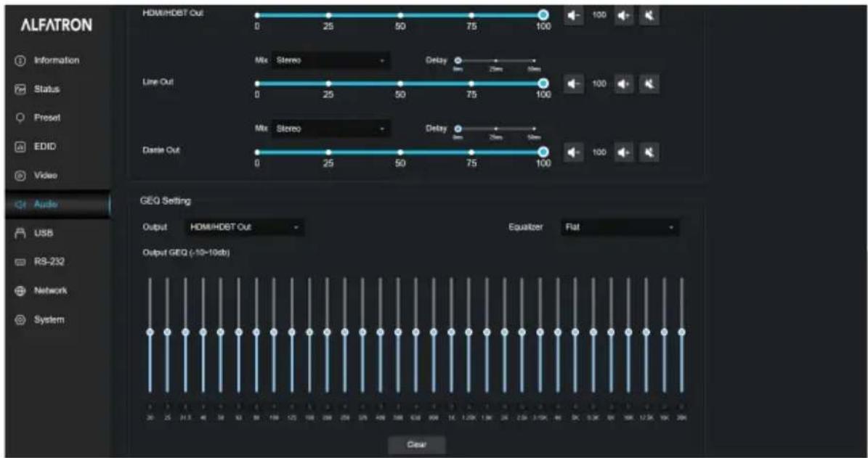This screenshot has height=458, width=868.
Task: Click speaker-plus icon for Dante Out
Action: point(625,152)
